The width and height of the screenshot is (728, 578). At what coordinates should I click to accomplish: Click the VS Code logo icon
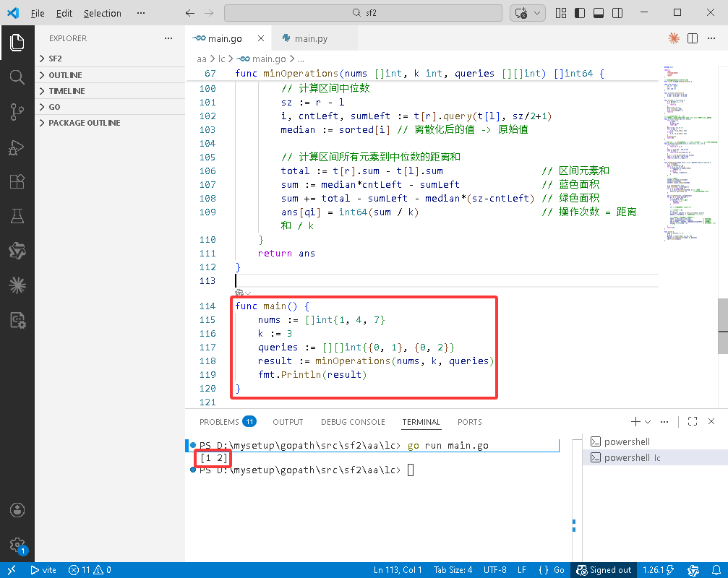pyautogui.click(x=13, y=13)
